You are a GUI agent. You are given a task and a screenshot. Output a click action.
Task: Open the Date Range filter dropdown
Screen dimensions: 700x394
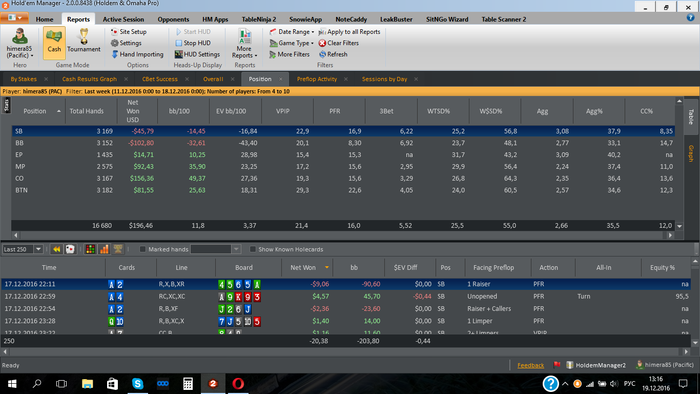tap(292, 32)
